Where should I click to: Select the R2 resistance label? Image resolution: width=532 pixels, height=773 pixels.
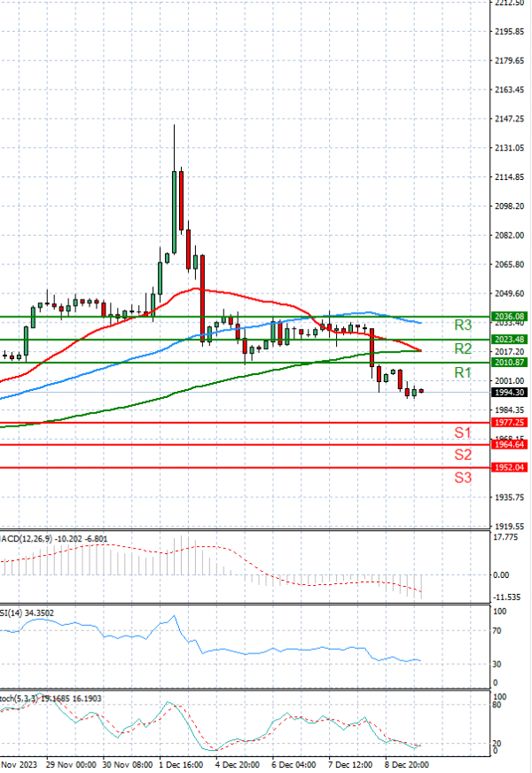click(x=462, y=348)
